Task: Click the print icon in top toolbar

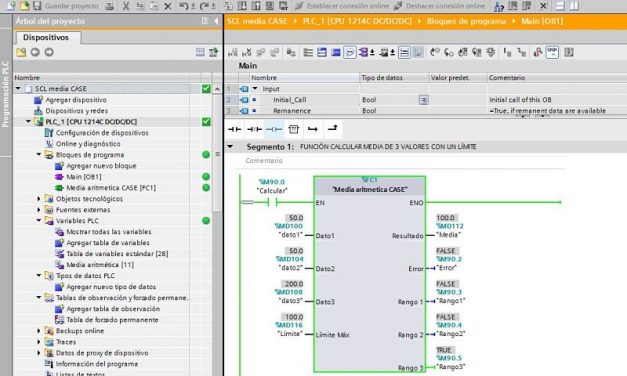Action: [110, 6]
